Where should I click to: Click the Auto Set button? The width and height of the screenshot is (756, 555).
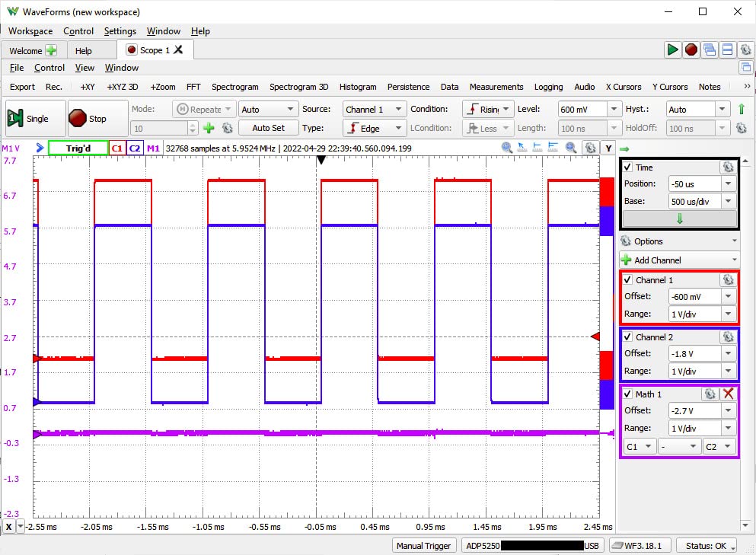coord(268,128)
